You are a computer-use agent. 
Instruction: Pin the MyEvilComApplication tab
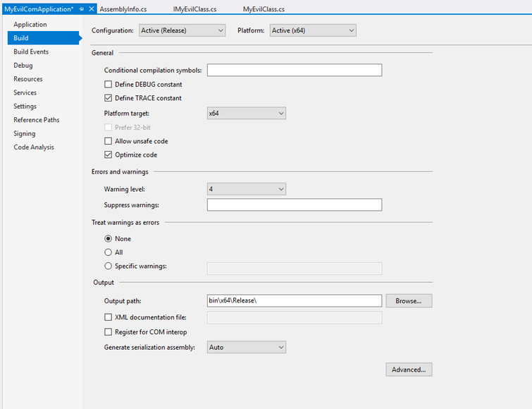[82, 9]
